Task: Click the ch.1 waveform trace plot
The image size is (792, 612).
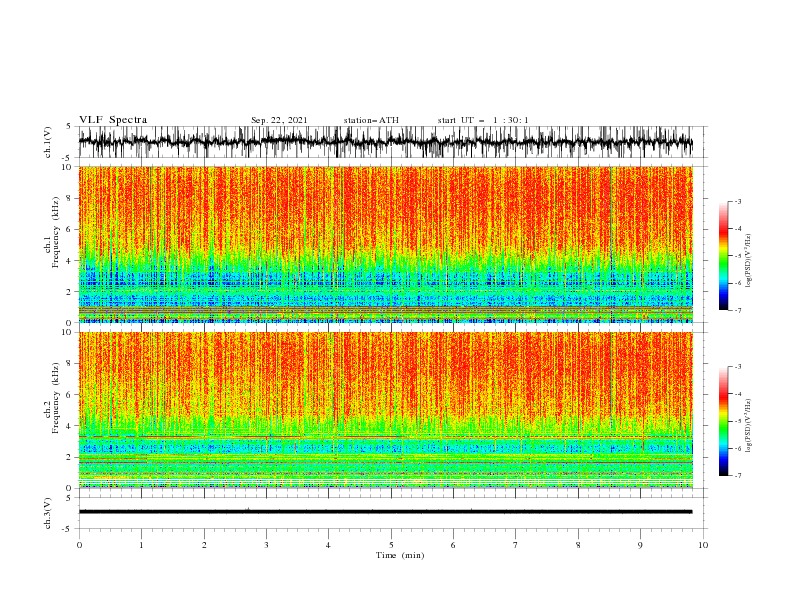Action: pos(385,142)
